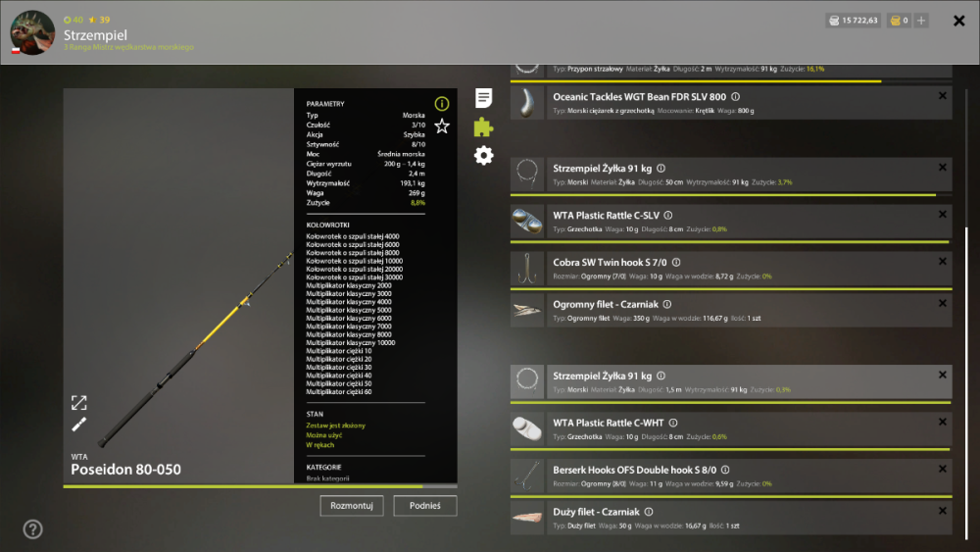The height and width of the screenshot is (552, 980).
Task: Remove Oceanic Tackles WGT Bean sinker
Action: pos(943,96)
